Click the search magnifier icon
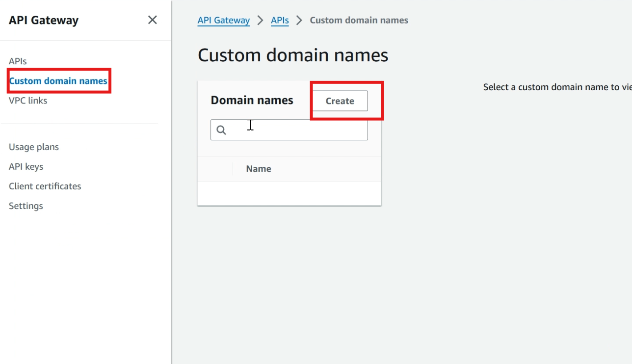The image size is (632, 364). (x=221, y=130)
